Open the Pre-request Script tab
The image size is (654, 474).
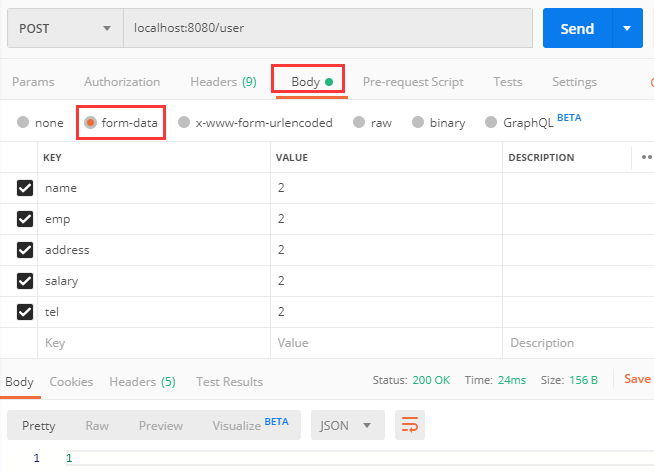(x=413, y=82)
